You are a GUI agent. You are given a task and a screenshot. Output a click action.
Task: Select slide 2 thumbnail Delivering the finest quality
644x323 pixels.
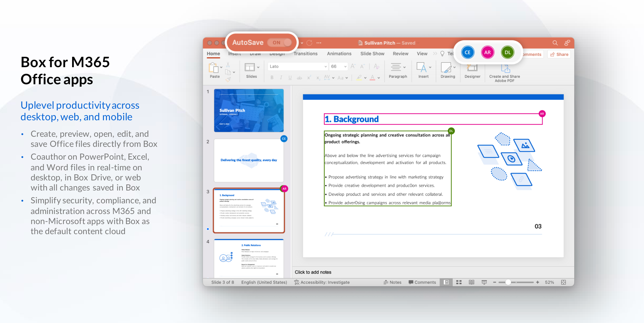coord(249,160)
